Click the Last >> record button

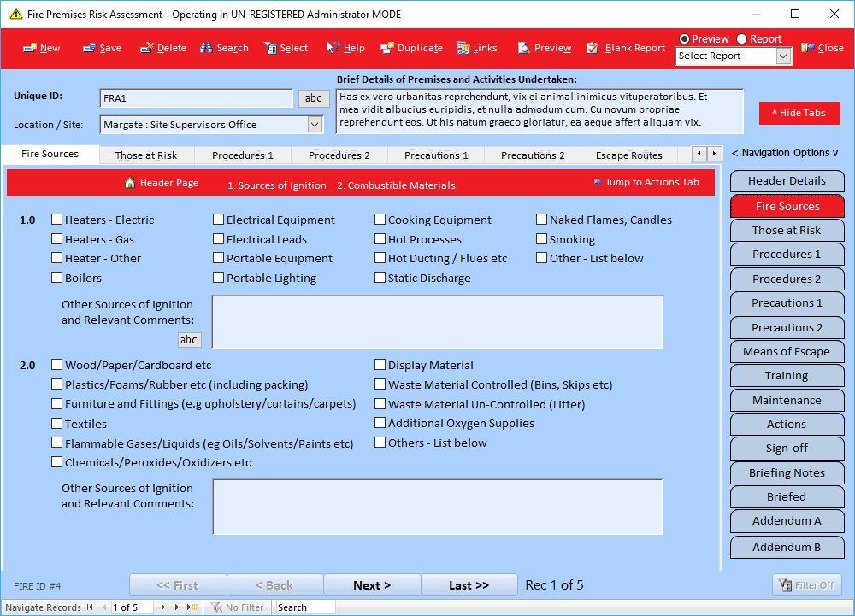click(x=469, y=585)
